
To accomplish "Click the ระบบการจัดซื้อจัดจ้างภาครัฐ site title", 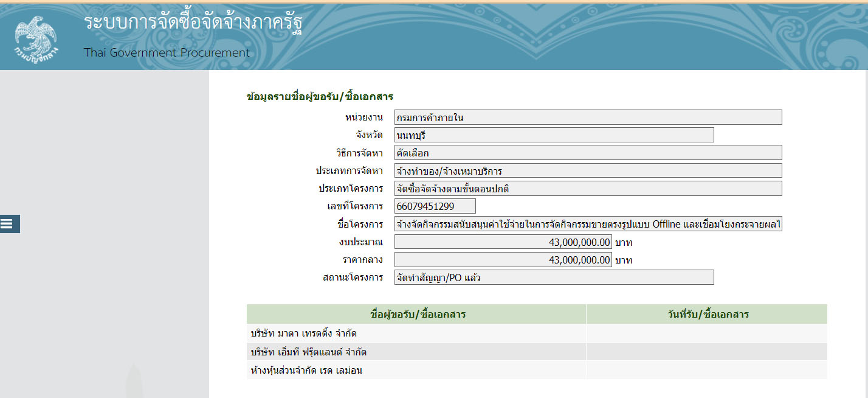I will (x=193, y=23).
